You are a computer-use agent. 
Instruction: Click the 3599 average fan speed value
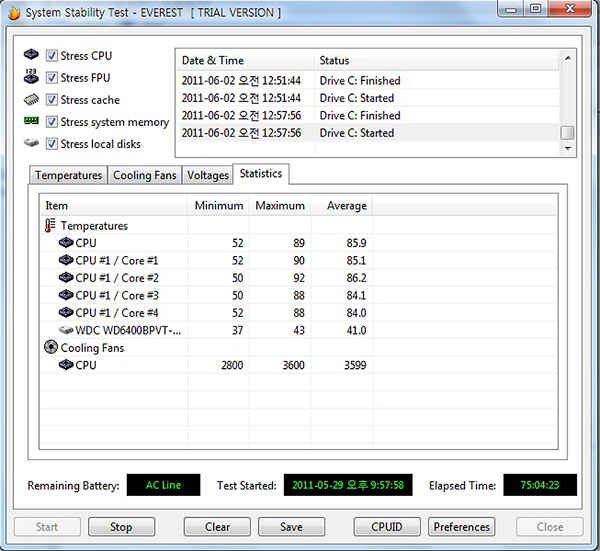[355, 365]
